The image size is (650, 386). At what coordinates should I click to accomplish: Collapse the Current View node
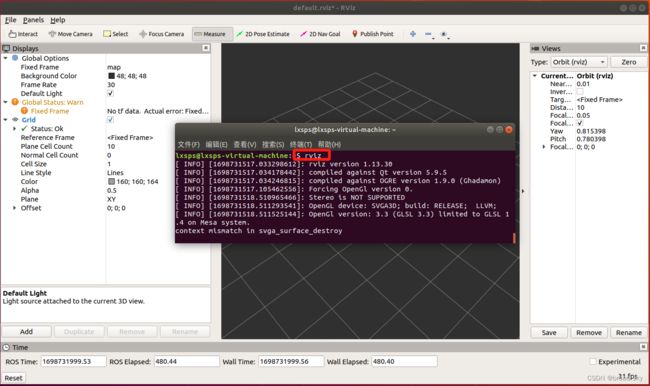pos(535,76)
